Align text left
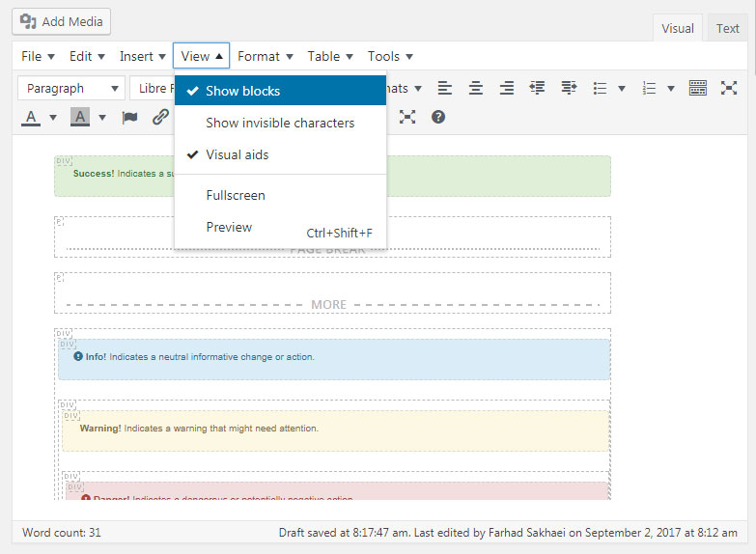The image size is (756, 554). 444,88
